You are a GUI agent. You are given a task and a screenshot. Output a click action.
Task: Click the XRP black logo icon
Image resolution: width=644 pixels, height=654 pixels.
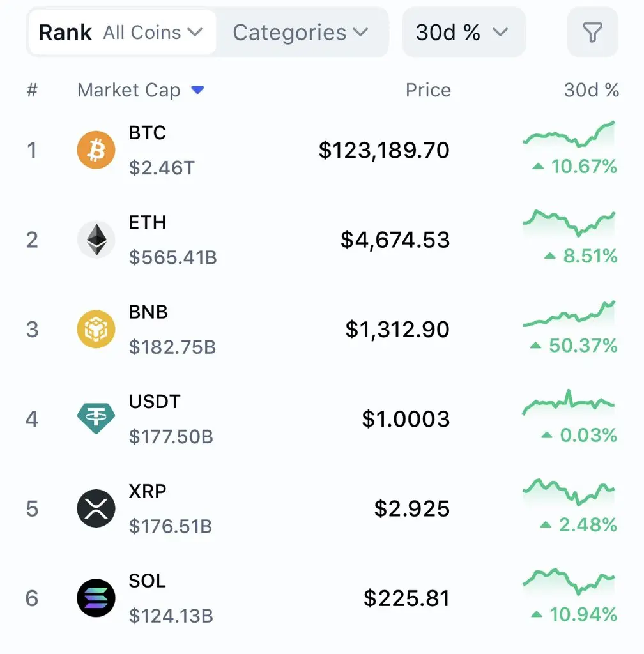tap(96, 508)
